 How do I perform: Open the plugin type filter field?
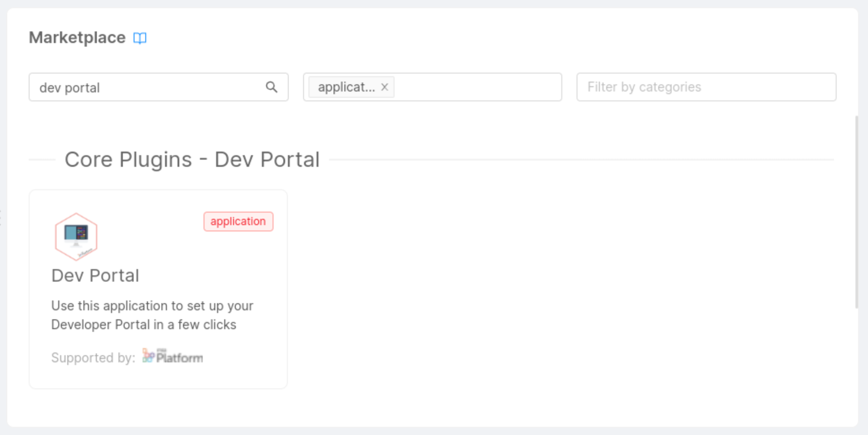pyautogui.click(x=471, y=87)
